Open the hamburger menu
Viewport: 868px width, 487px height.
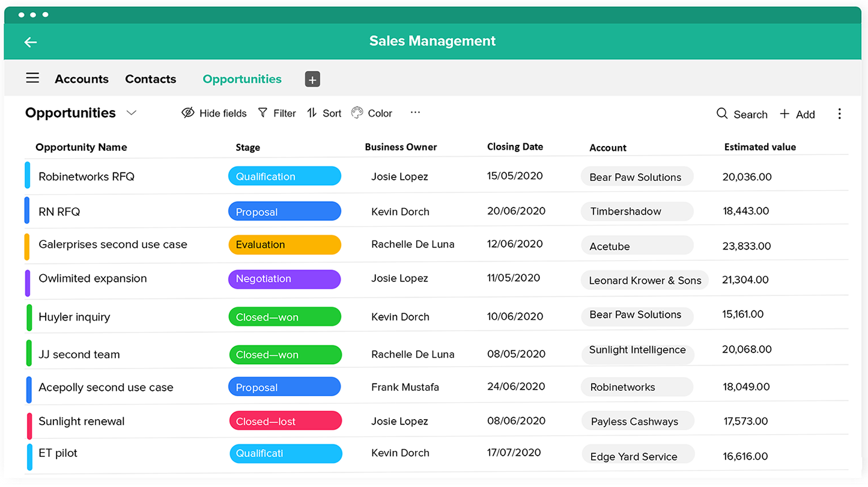pos(32,78)
